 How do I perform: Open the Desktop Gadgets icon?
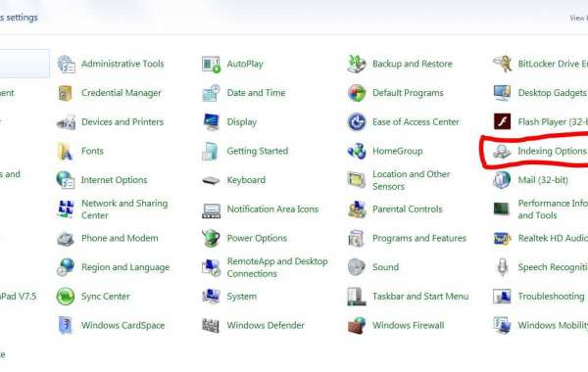click(x=502, y=93)
